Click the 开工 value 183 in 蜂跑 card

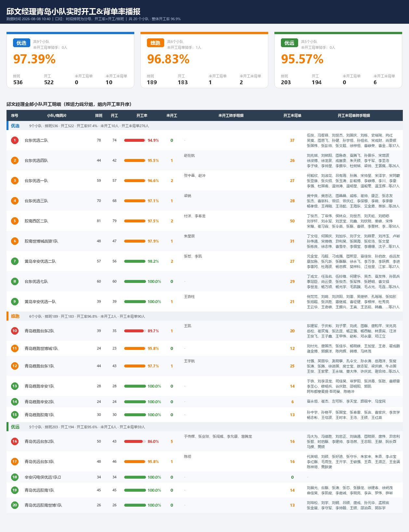pos(183,82)
